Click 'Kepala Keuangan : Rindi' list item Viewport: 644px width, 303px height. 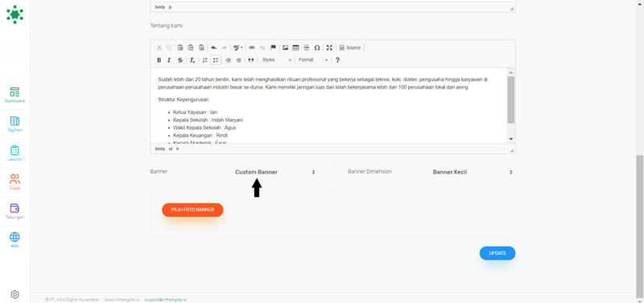click(x=200, y=135)
